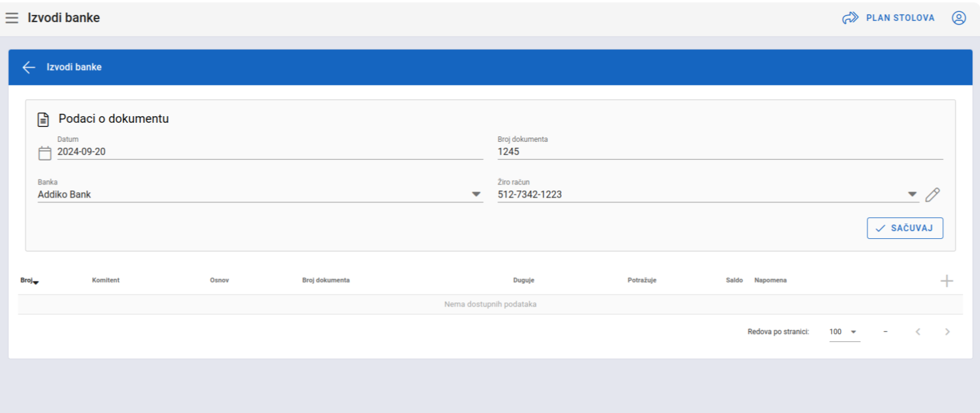Click the Izvodi banke page title at top
Viewport: 980px width, 413px height.
64,18
